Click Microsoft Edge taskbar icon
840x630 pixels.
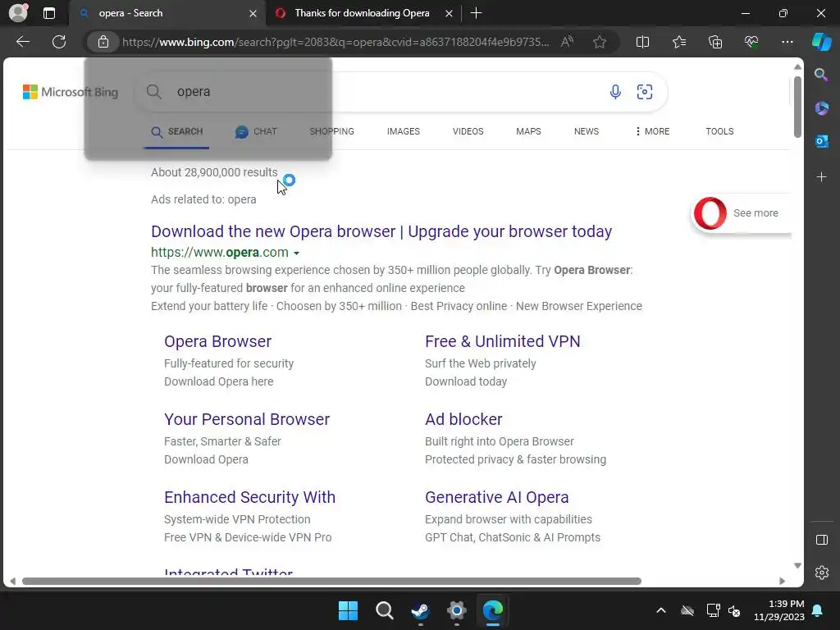493,610
